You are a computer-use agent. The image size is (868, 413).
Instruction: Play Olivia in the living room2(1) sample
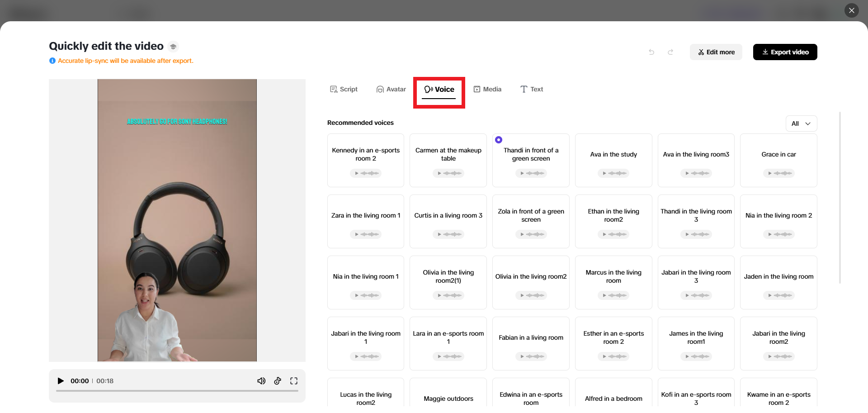click(448, 295)
